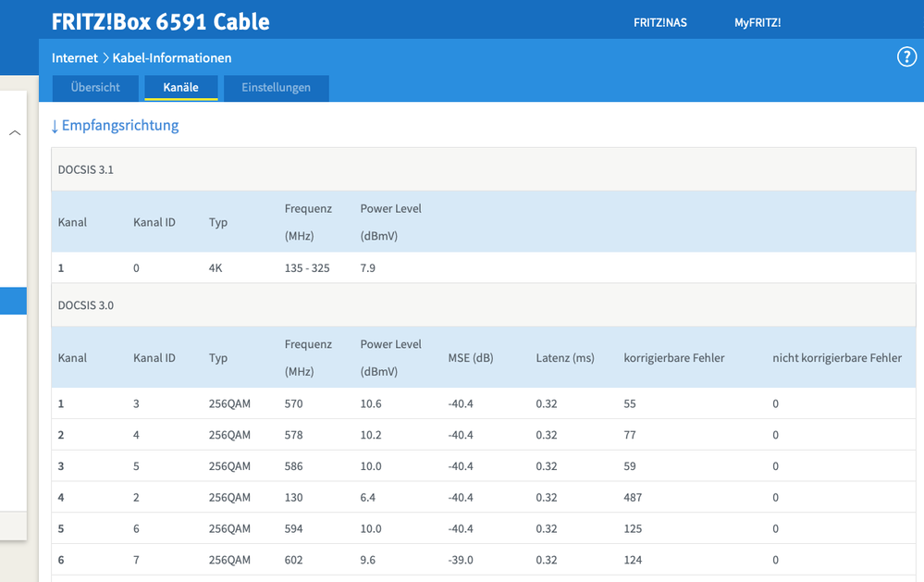The width and height of the screenshot is (924, 582).
Task: Collapse the Empfangsrichtung section
Action: pos(115,125)
